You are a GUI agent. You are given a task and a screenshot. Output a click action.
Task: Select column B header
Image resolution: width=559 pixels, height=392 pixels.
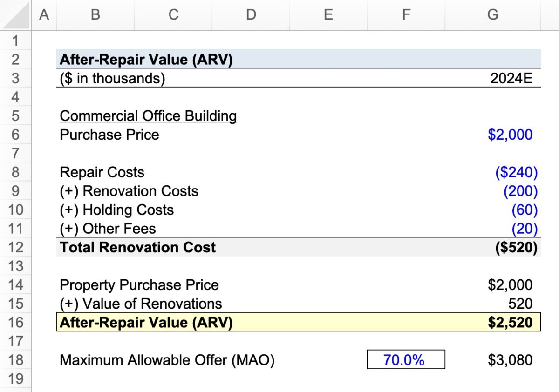tap(95, 14)
